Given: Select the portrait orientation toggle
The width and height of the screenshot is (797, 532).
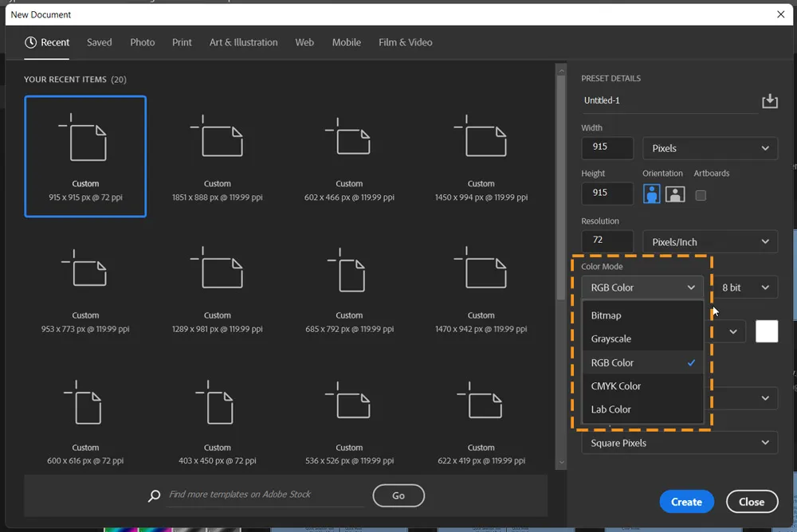Looking at the screenshot, I should tap(651, 194).
